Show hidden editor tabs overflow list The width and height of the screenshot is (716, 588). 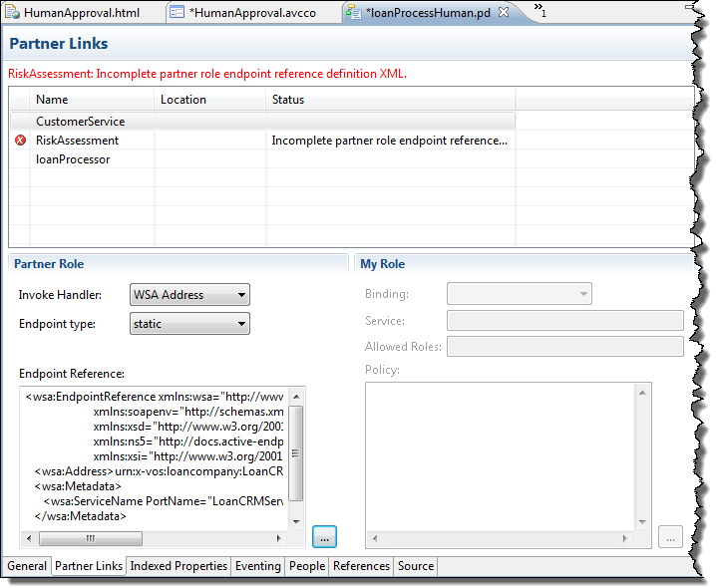(539, 11)
